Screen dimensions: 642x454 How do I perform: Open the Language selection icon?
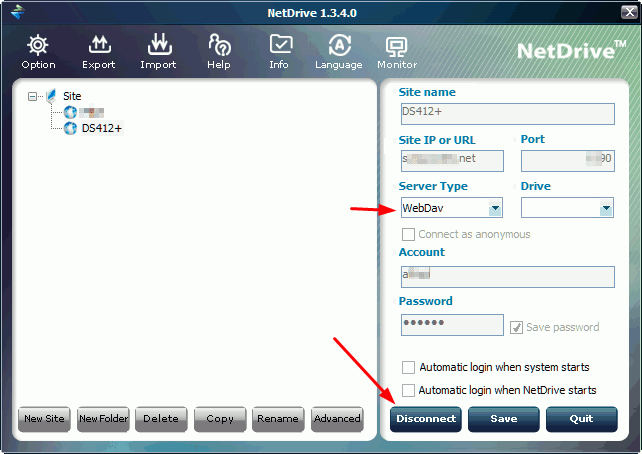[339, 45]
